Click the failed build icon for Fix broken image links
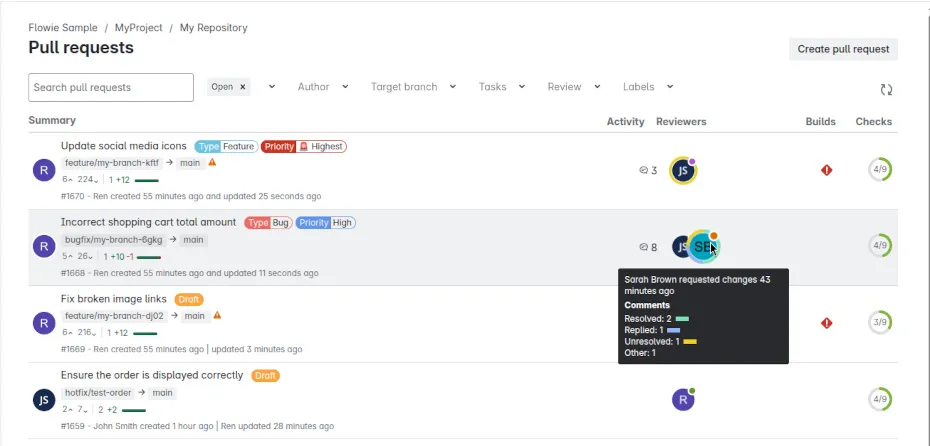 pos(827,323)
